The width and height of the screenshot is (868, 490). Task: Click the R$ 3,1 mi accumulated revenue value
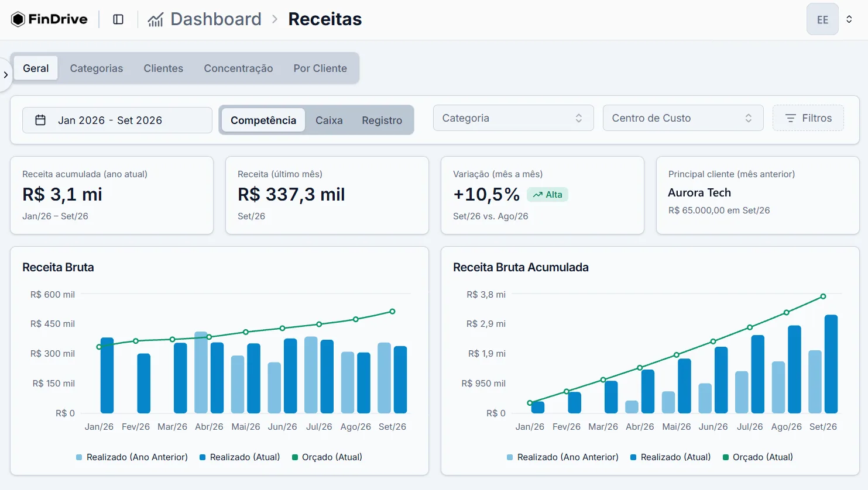62,194
